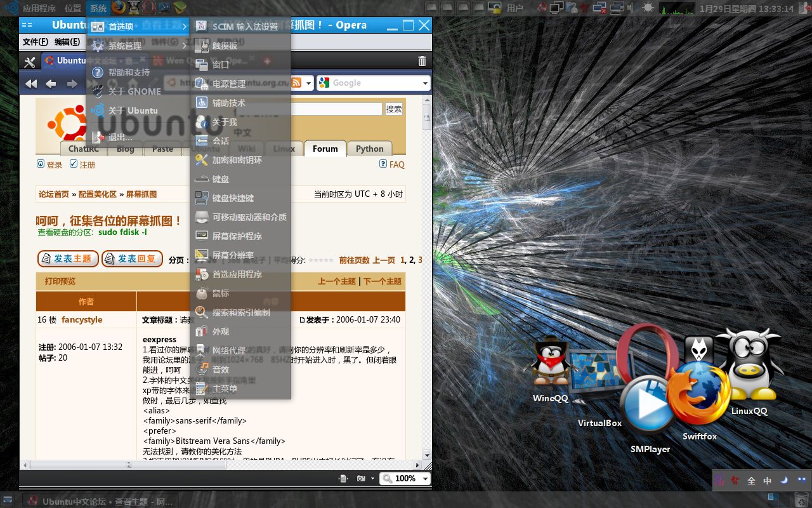Open the Ubuntu logo at the top-left corner

point(11,8)
